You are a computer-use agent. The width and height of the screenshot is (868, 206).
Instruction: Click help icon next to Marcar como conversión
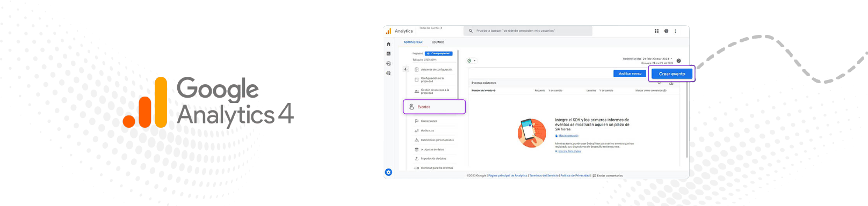click(x=665, y=91)
